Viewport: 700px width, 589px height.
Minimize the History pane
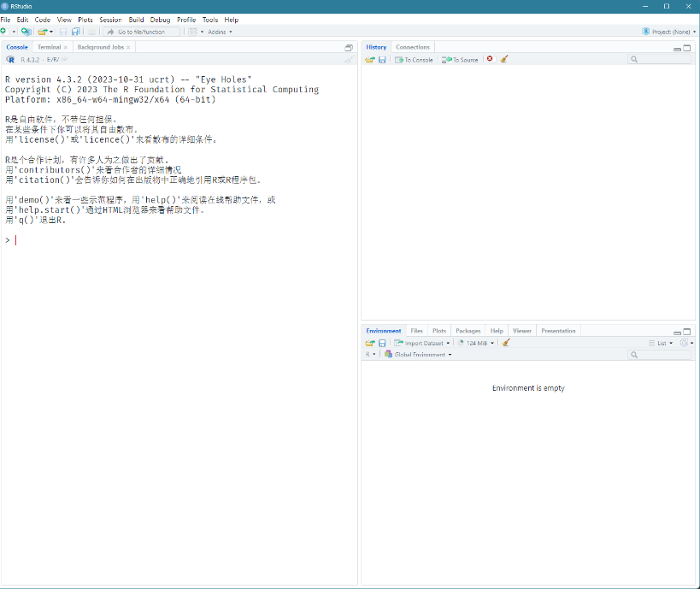pyautogui.click(x=677, y=48)
